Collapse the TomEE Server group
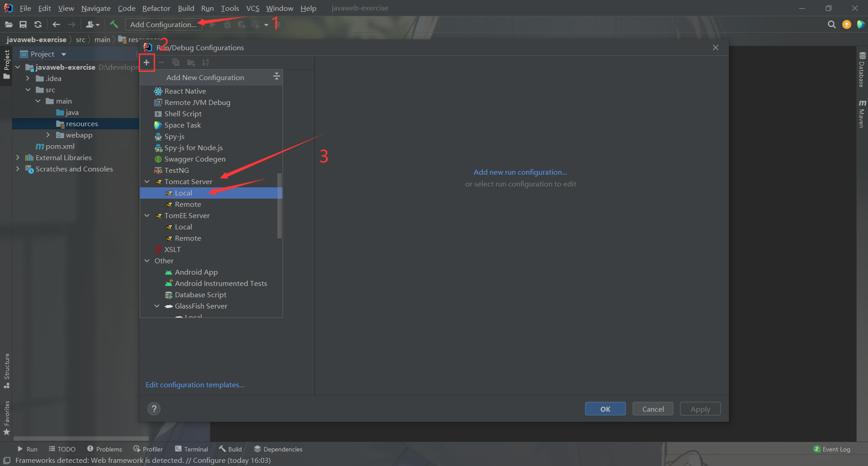This screenshot has width=868, height=466. pyautogui.click(x=147, y=215)
